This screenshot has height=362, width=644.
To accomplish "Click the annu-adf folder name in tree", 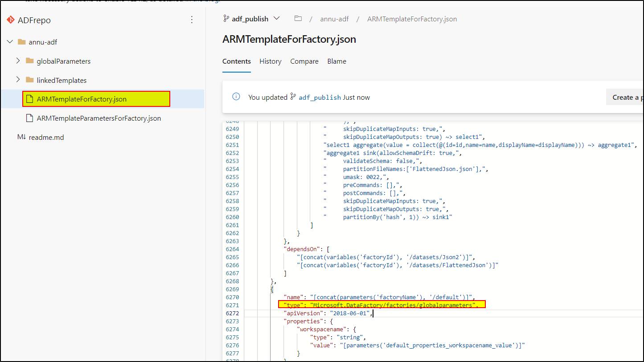I will tap(43, 42).
